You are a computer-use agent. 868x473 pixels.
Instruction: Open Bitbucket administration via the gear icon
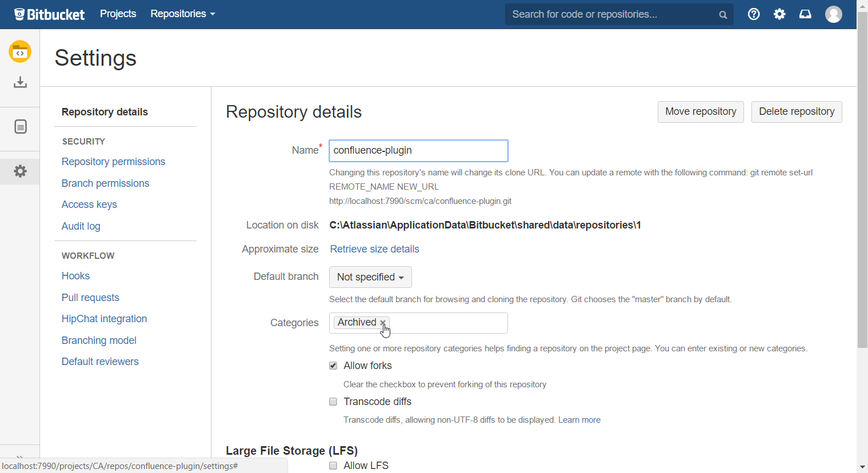click(x=779, y=14)
